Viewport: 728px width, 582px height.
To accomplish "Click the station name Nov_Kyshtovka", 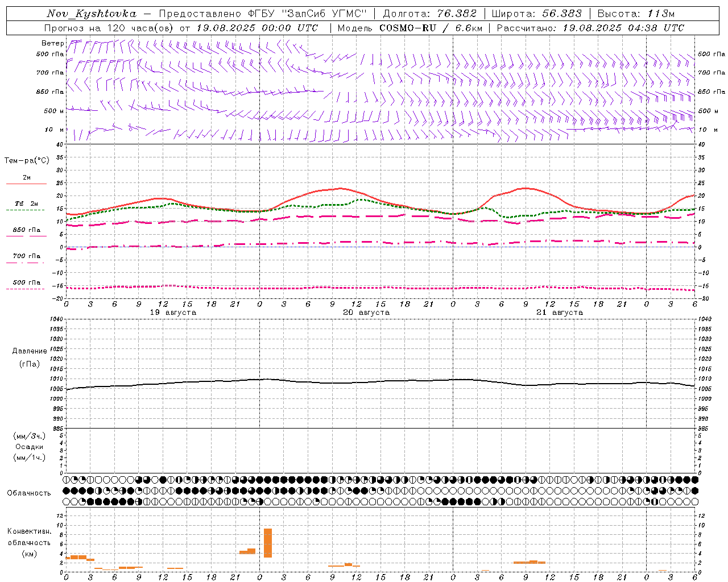I will tap(91, 14).
